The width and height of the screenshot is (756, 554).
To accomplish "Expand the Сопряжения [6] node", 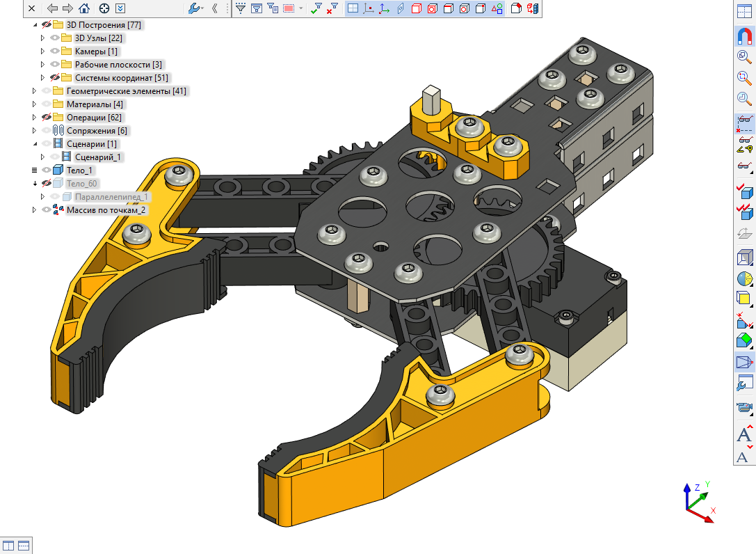I will coord(35,131).
